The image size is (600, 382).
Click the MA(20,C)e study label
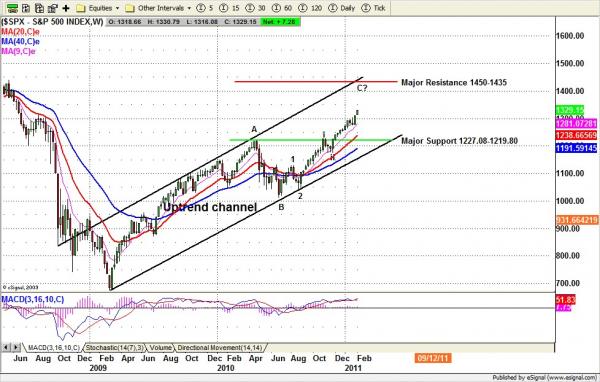(20, 32)
